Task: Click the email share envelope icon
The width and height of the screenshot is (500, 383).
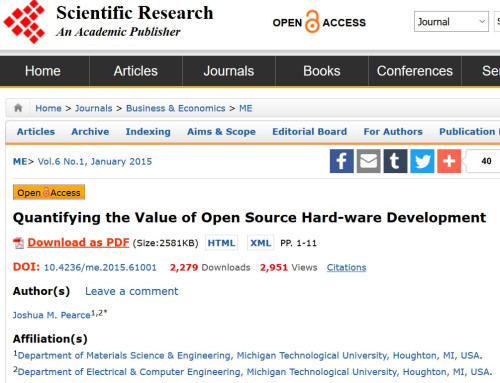Action: 369,161
